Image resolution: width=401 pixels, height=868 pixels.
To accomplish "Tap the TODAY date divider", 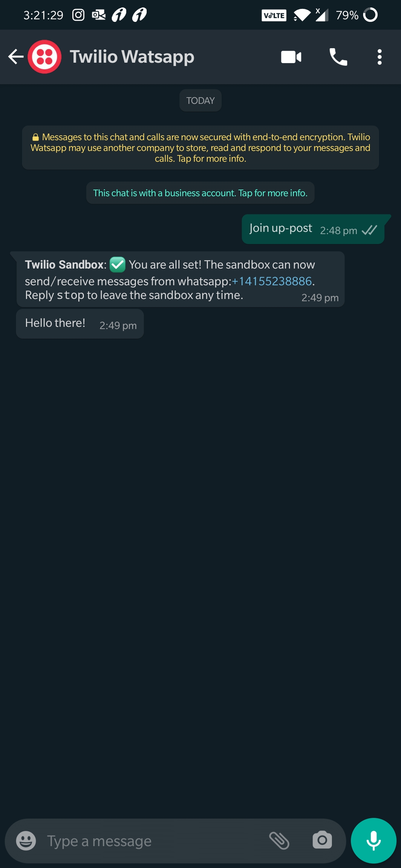I will coord(200,100).
